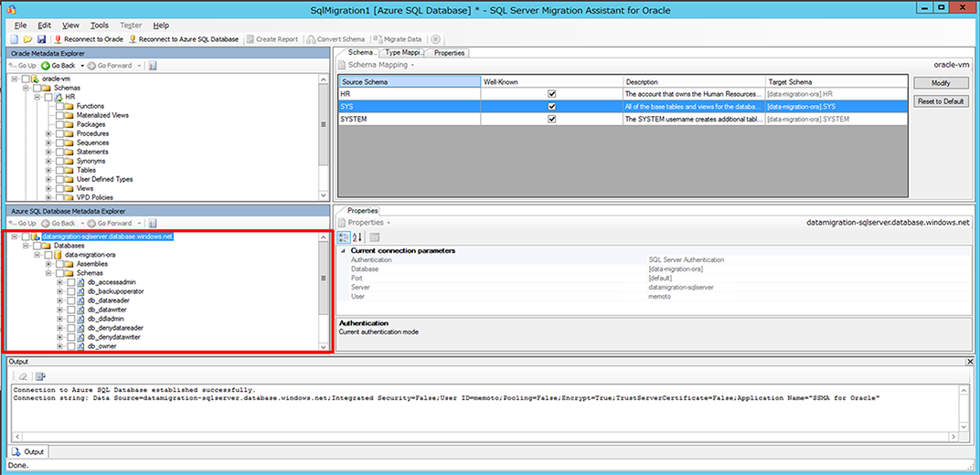The height and width of the screenshot is (475, 980).
Task: Click the HR schema icon in Oracle tree
Action: coord(59,97)
